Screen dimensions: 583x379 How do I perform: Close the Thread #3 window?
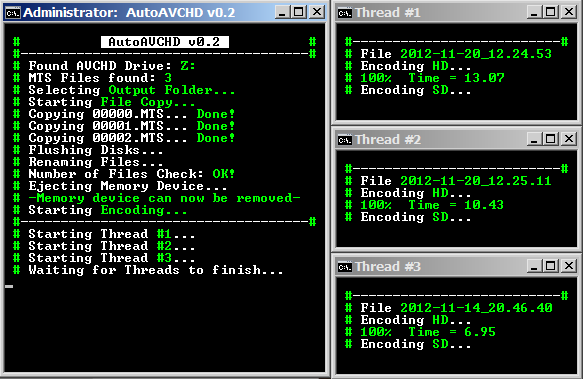569,266
